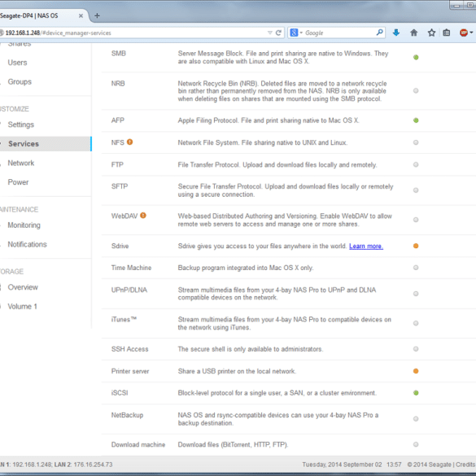Toggle the iTunes service status dot
476x476 pixels.
click(x=416, y=323)
